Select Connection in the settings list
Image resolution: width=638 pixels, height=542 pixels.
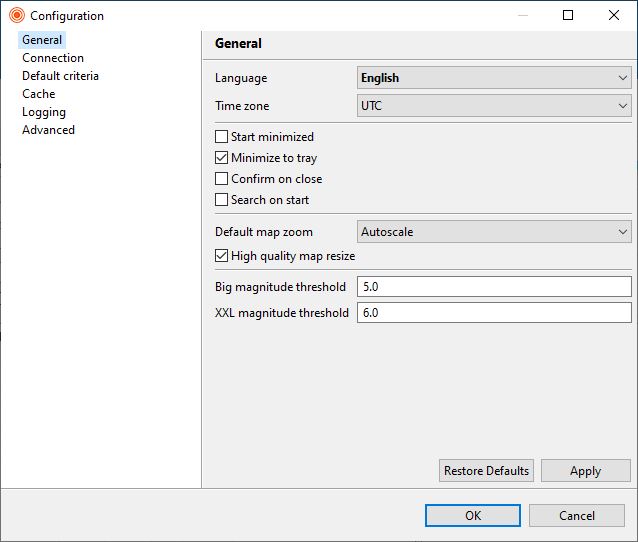53,58
